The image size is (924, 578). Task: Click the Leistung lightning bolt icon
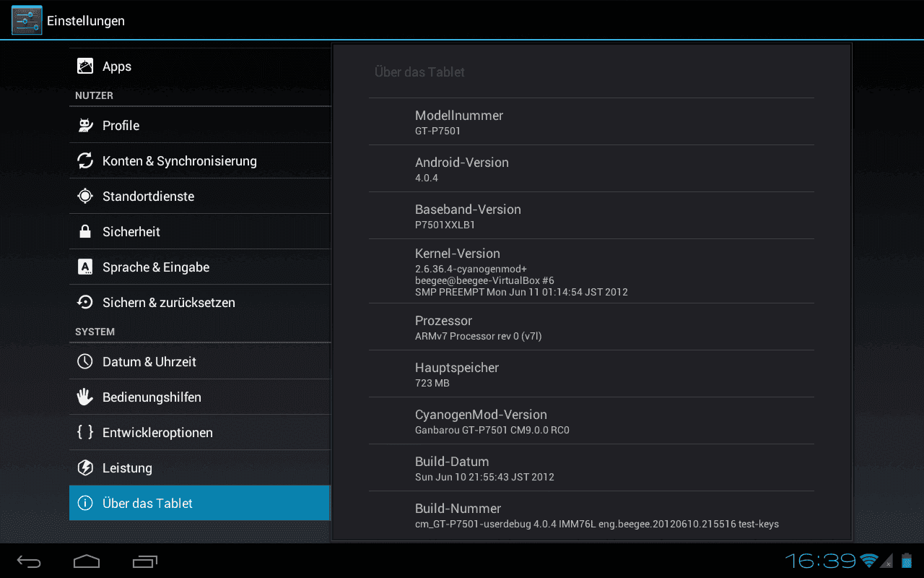coord(85,468)
